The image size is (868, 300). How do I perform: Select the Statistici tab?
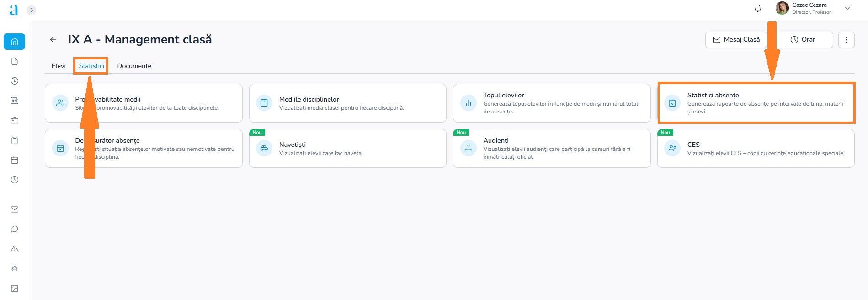point(91,66)
